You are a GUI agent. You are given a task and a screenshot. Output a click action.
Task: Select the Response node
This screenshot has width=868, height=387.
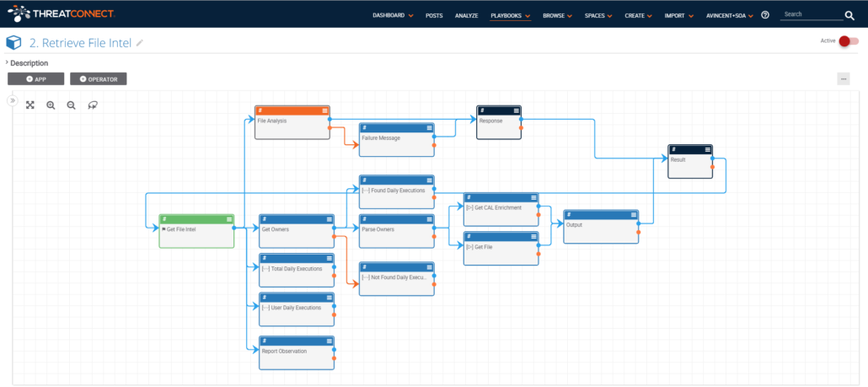pos(499,122)
